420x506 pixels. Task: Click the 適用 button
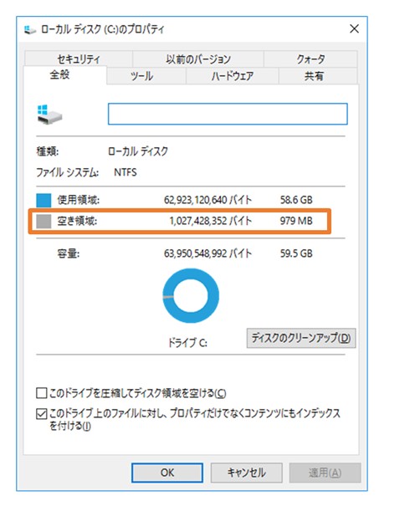point(325,473)
